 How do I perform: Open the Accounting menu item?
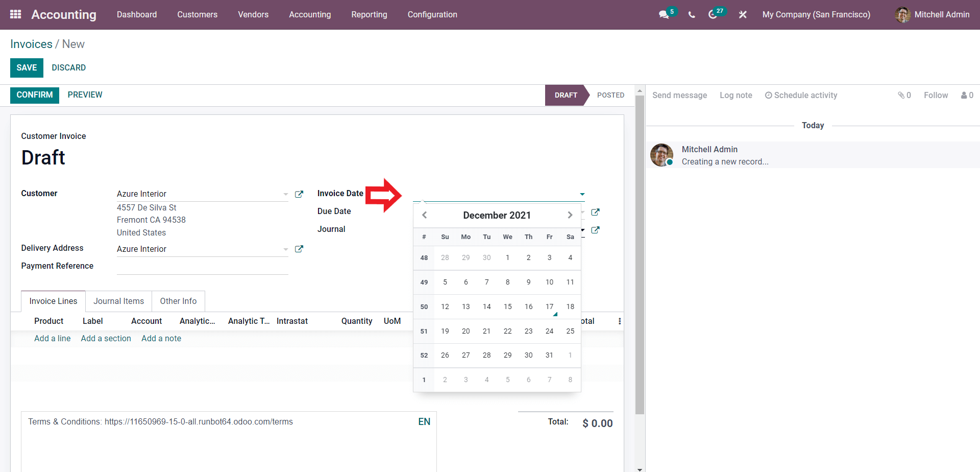point(310,15)
